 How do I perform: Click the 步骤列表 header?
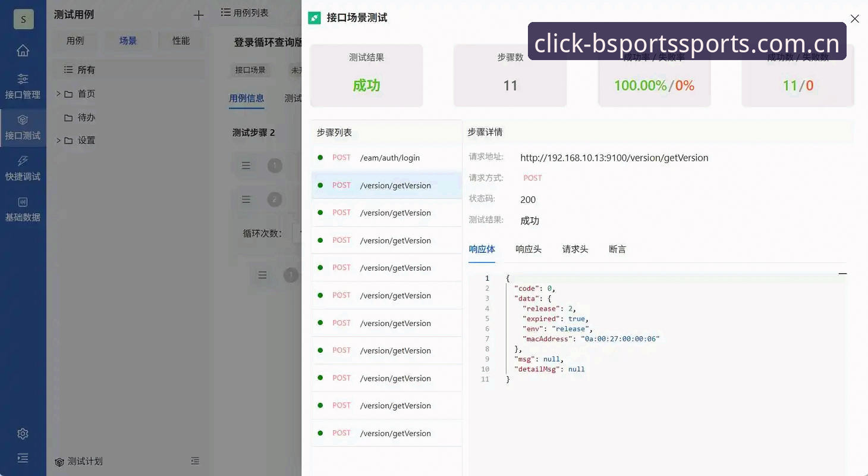tap(334, 133)
